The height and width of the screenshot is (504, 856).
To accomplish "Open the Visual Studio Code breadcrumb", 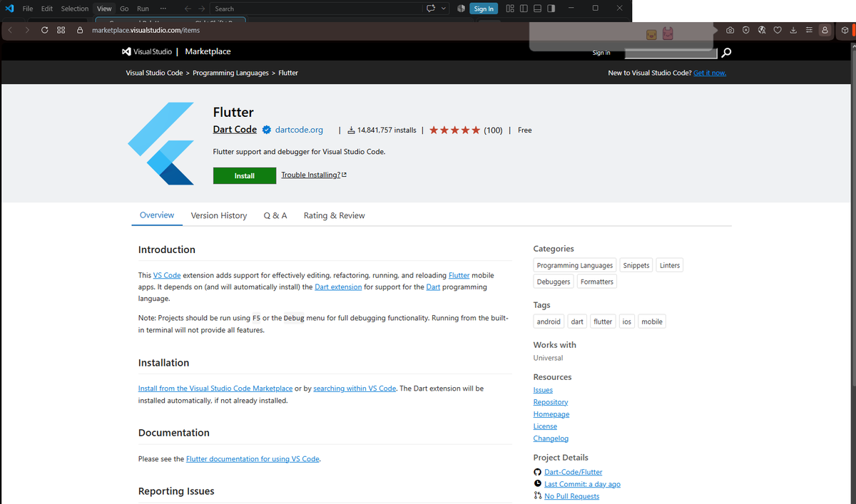I will pos(154,73).
